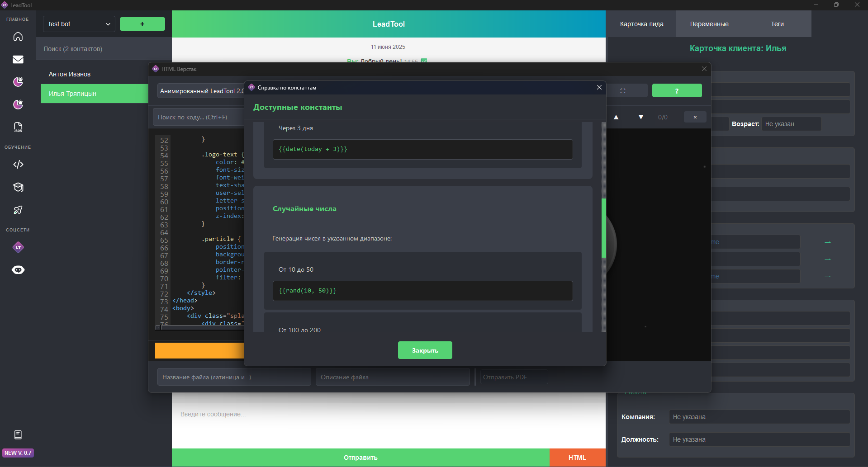This screenshot has width=868, height=467.
Task: Switch to Переменные tab
Action: [709, 24]
